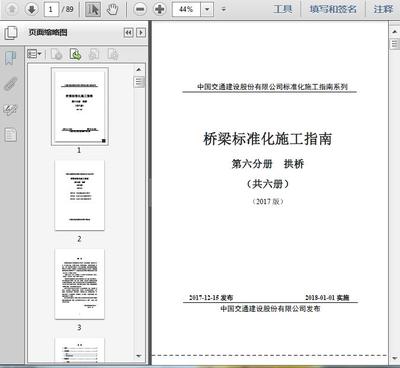Click the document scrollbar handle
400x368 pixels.
[x=394, y=44]
